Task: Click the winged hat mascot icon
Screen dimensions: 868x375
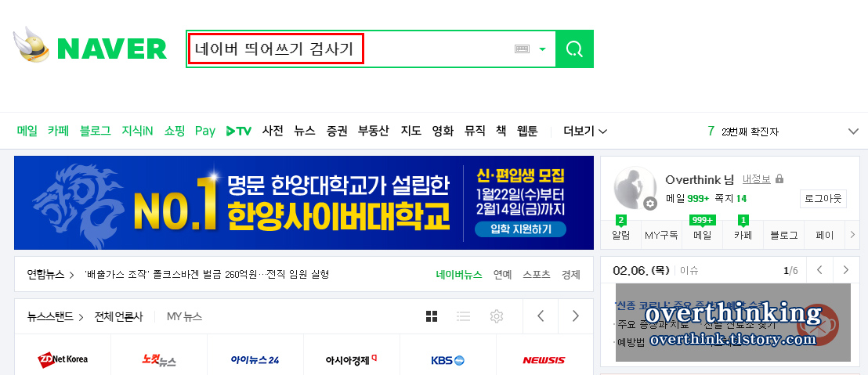Action: coord(31,45)
